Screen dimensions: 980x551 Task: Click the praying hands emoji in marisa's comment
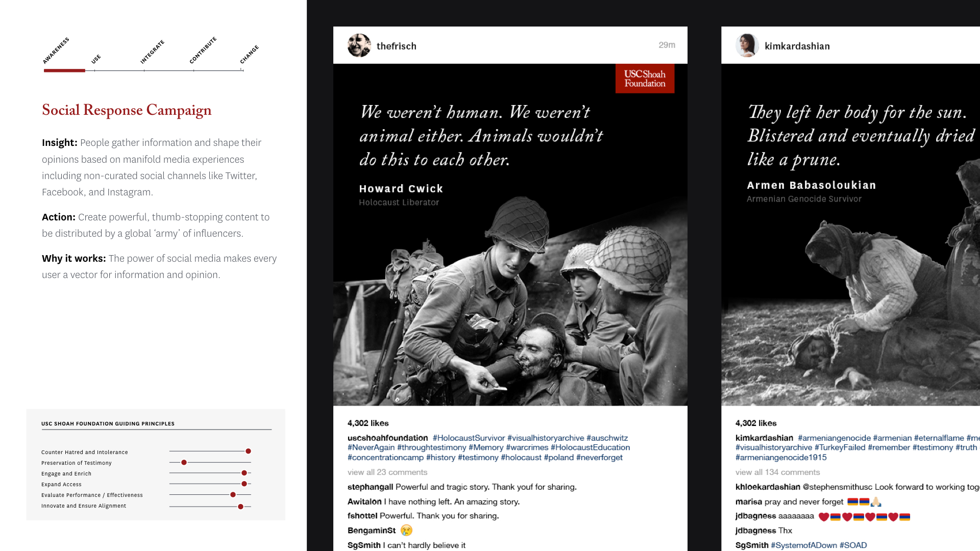pos(876,502)
